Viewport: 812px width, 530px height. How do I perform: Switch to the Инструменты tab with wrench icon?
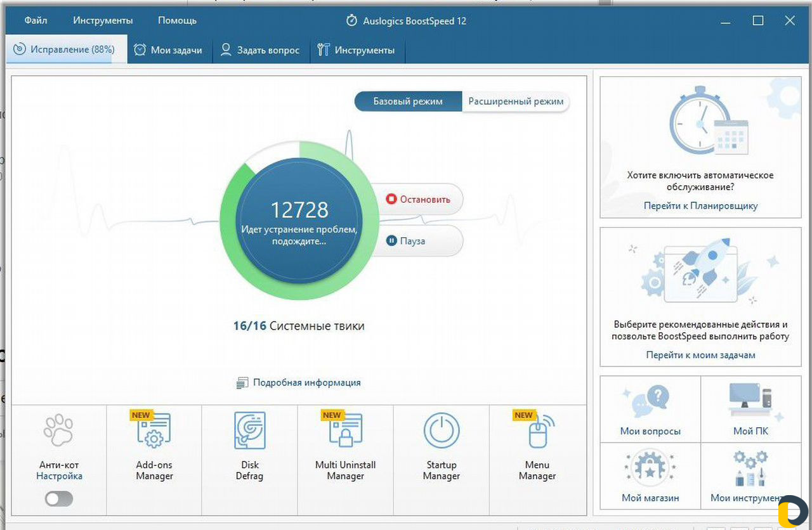(x=356, y=50)
